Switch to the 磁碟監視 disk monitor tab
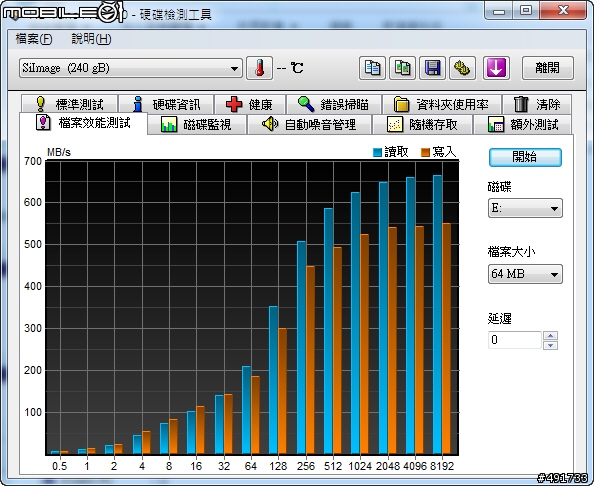 (x=197, y=124)
